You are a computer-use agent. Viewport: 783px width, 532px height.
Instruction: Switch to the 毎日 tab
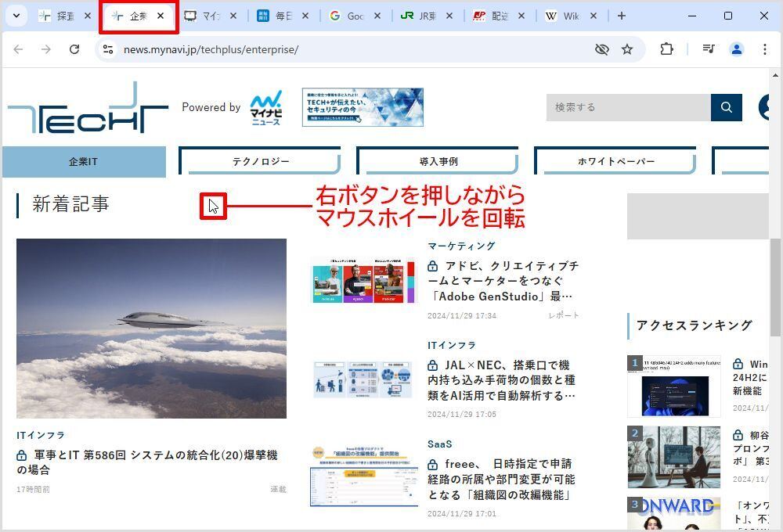(x=275, y=16)
